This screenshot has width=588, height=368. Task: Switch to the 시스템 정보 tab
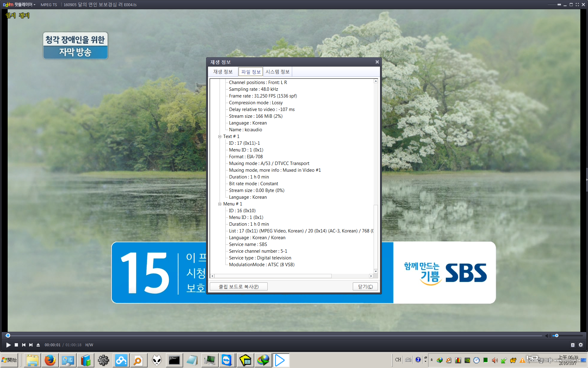(277, 72)
